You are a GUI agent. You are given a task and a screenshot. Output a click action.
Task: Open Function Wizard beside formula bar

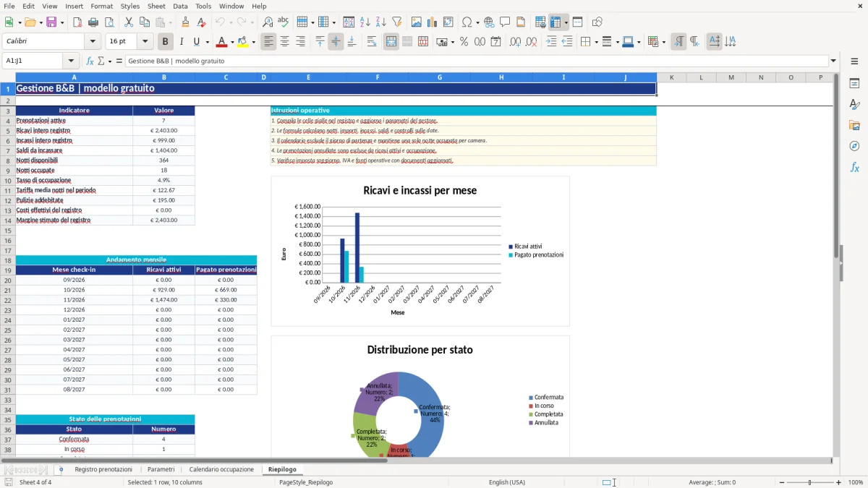pyautogui.click(x=90, y=61)
